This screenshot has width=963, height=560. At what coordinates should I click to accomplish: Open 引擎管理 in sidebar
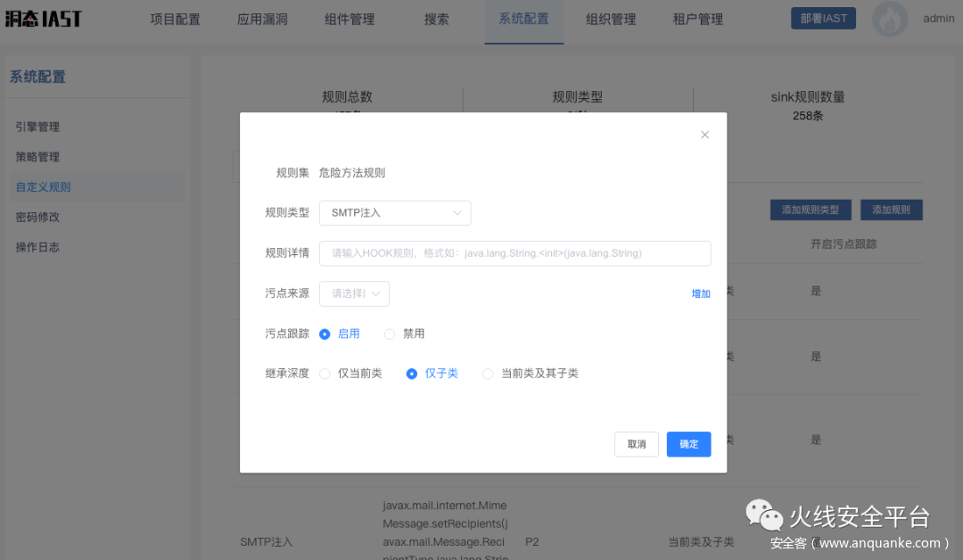click(x=37, y=127)
